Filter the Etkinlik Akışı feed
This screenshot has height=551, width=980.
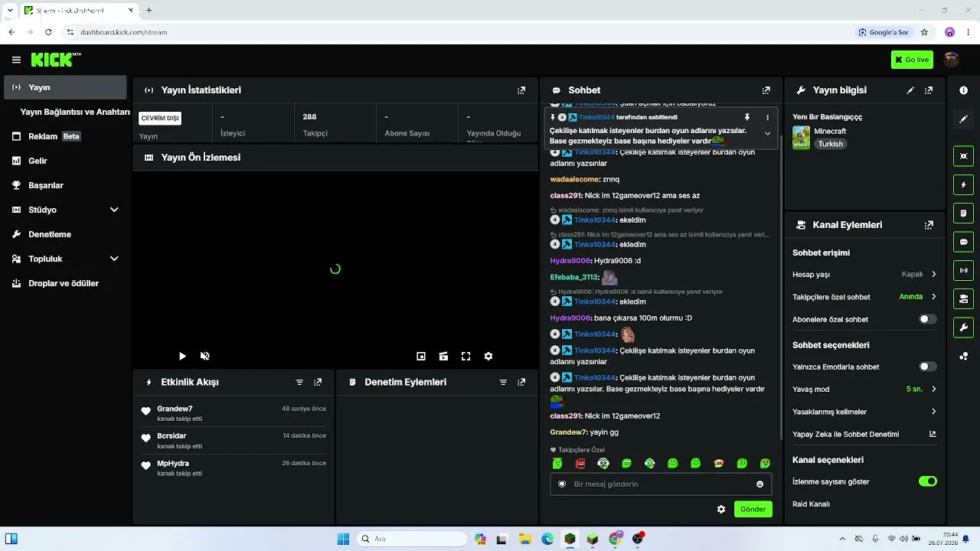tap(299, 382)
